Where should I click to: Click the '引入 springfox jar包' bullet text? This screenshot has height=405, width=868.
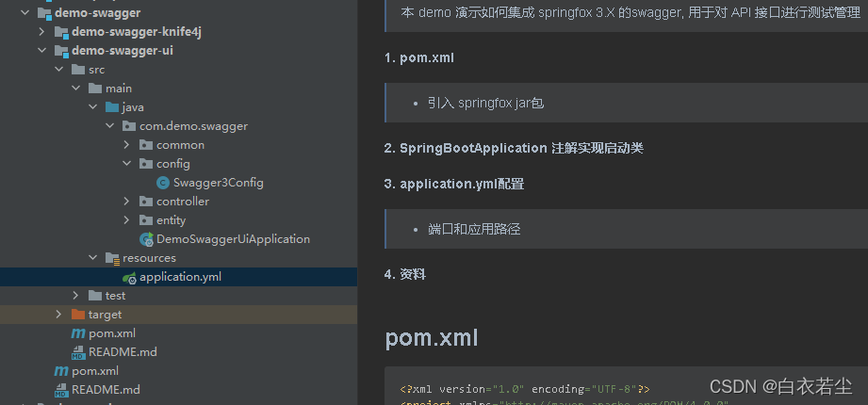tap(485, 103)
